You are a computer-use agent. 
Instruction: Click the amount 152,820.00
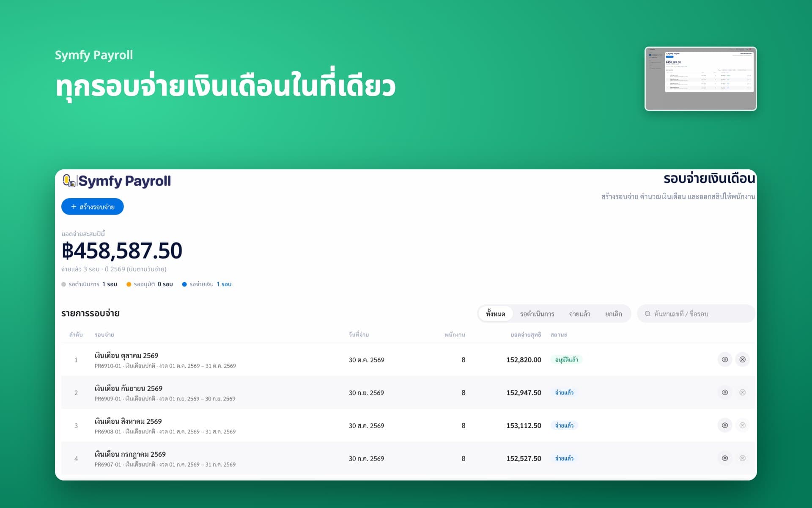pos(524,360)
